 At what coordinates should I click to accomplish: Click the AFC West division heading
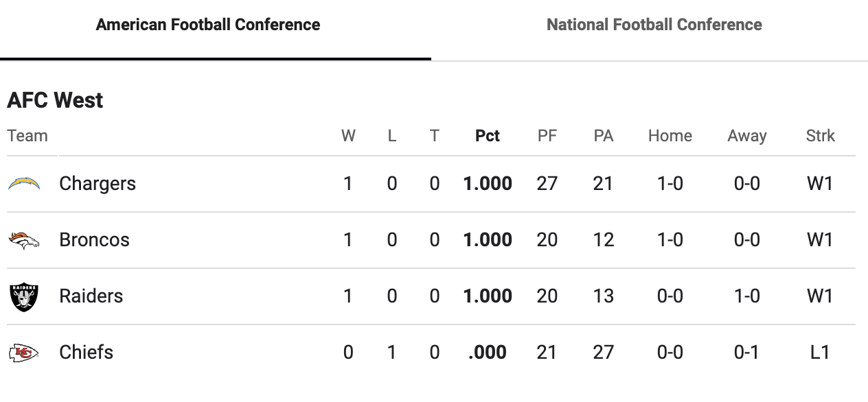[x=55, y=101]
